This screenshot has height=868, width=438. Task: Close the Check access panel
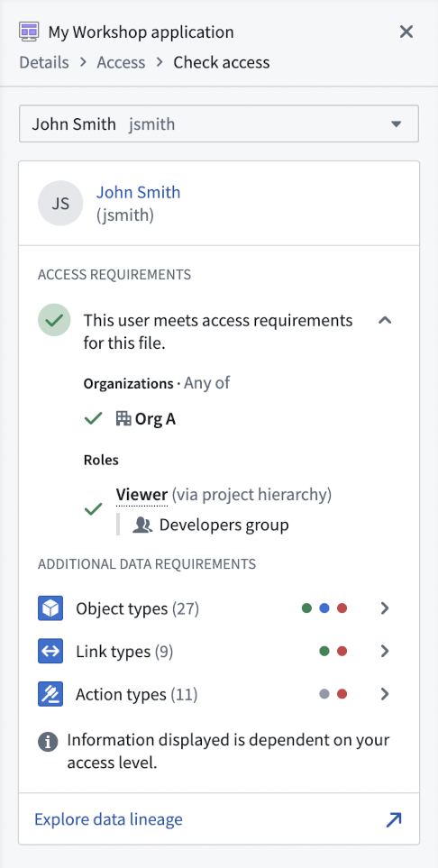pos(406,32)
